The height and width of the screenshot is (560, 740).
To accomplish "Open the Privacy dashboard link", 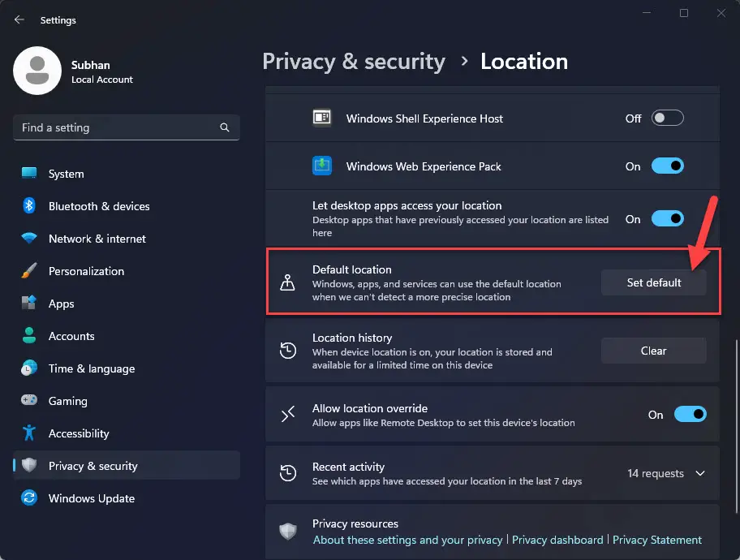I will pyautogui.click(x=557, y=540).
